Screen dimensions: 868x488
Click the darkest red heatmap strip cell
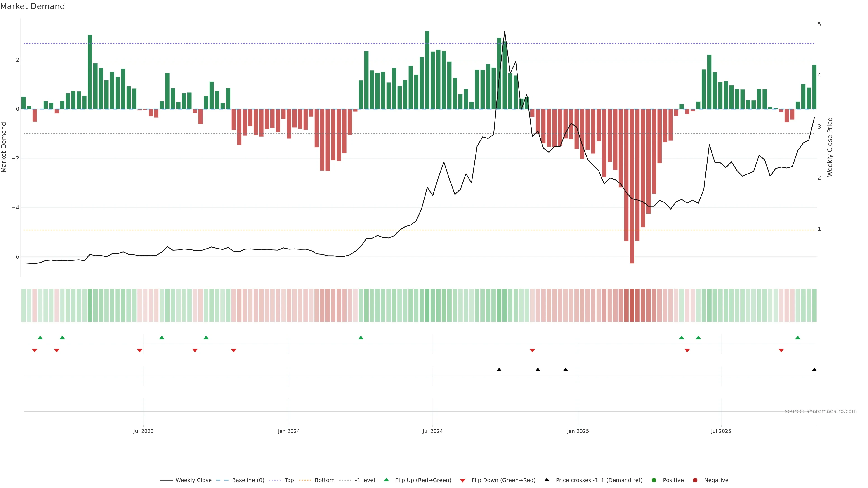click(x=632, y=305)
